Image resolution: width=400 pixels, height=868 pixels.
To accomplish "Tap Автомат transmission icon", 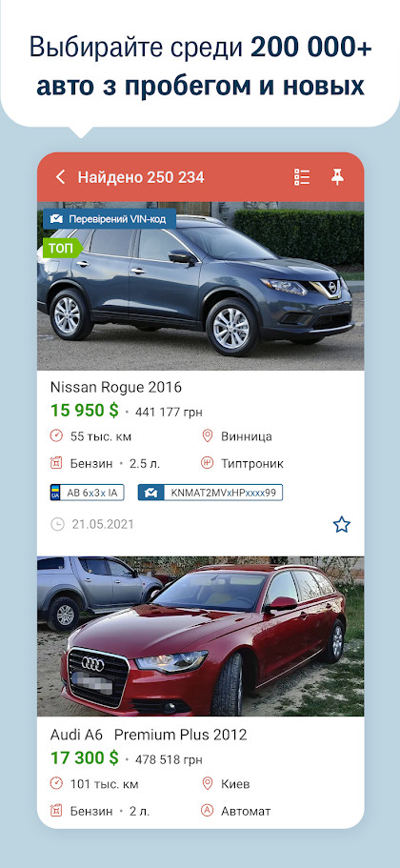I will point(207,811).
